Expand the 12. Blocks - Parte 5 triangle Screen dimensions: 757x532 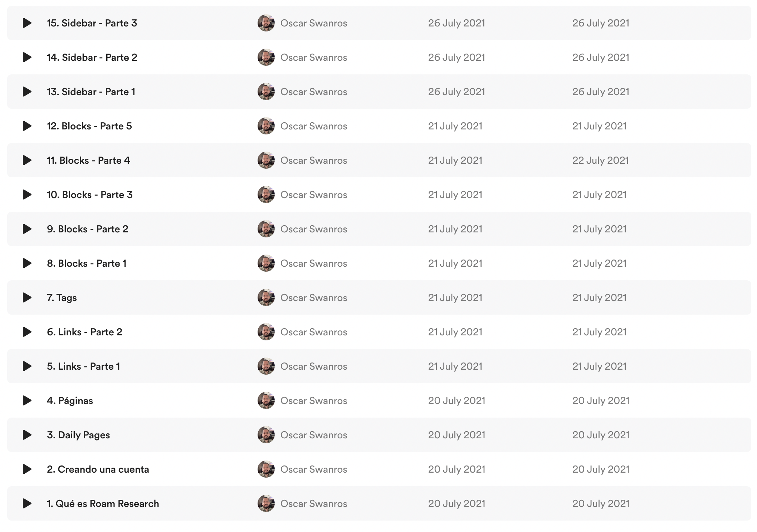[27, 126]
